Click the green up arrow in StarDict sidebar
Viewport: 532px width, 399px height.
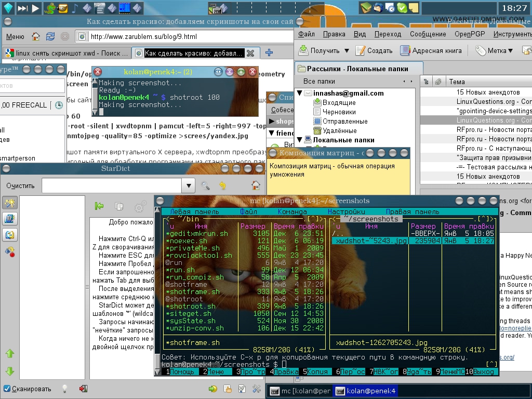pyautogui.click(x=10, y=353)
